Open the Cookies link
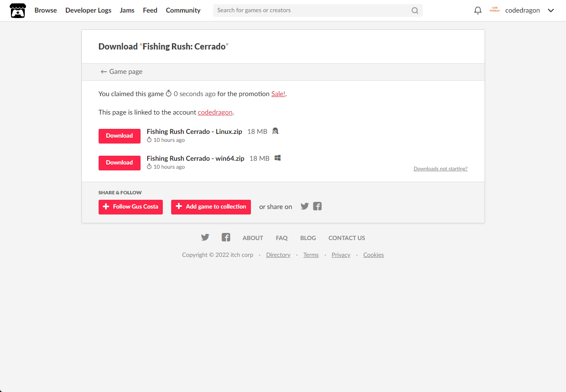The height and width of the screenshot is (392, 566). coord(373,255)
